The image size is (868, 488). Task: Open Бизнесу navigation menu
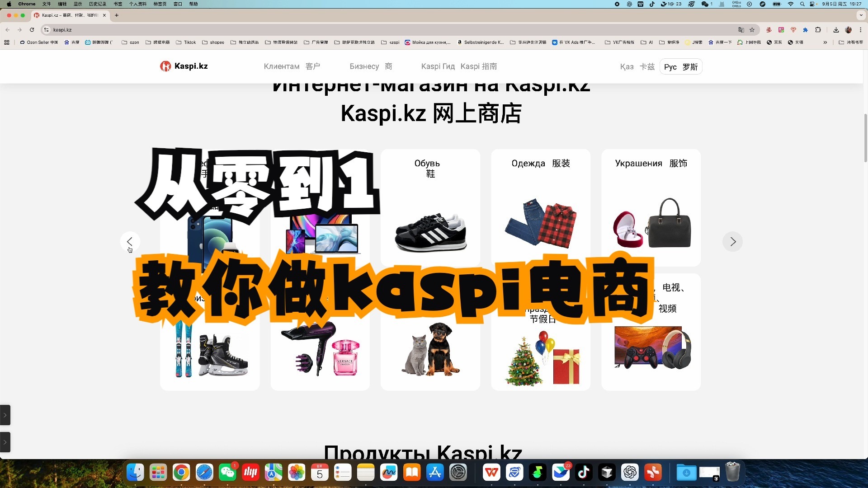pyautogui.click(x=371, y=66)
